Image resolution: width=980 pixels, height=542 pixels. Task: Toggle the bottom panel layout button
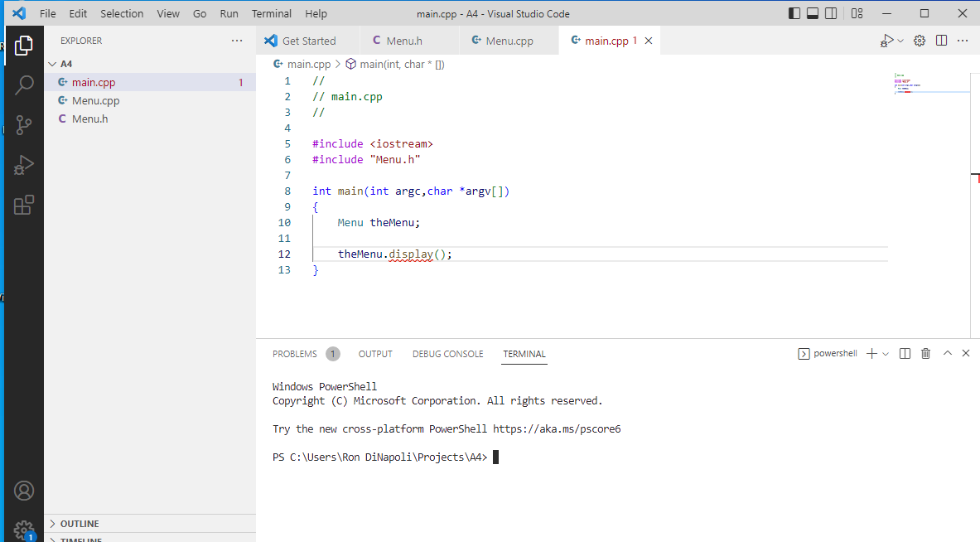(x=813, y=13)
